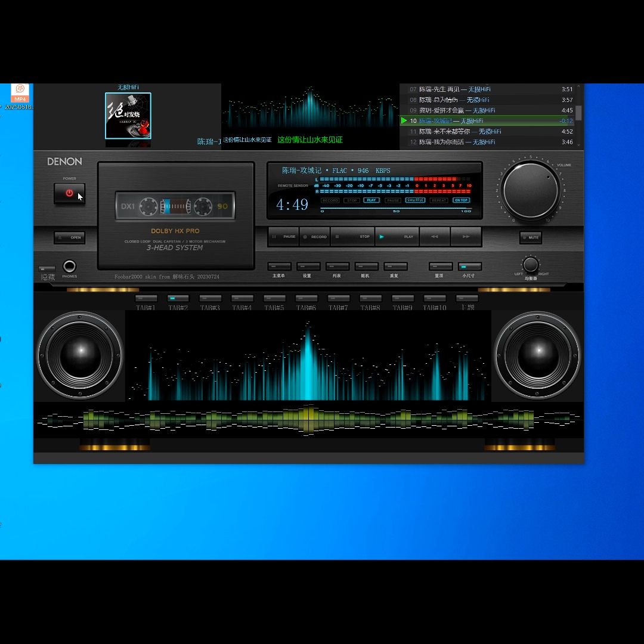The image size is (644, 644).
Task: Click the cassette tape window
Action: click(x=175, y=206)
